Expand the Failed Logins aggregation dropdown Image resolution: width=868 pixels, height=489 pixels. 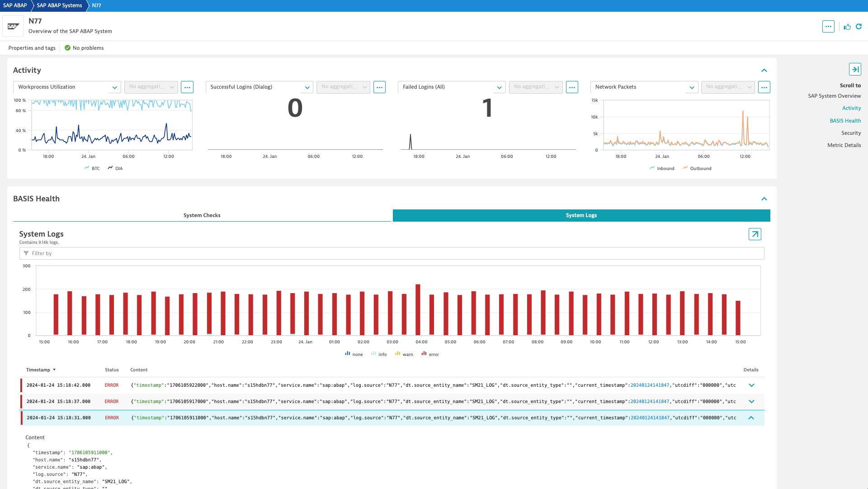[x=535, y=86]
